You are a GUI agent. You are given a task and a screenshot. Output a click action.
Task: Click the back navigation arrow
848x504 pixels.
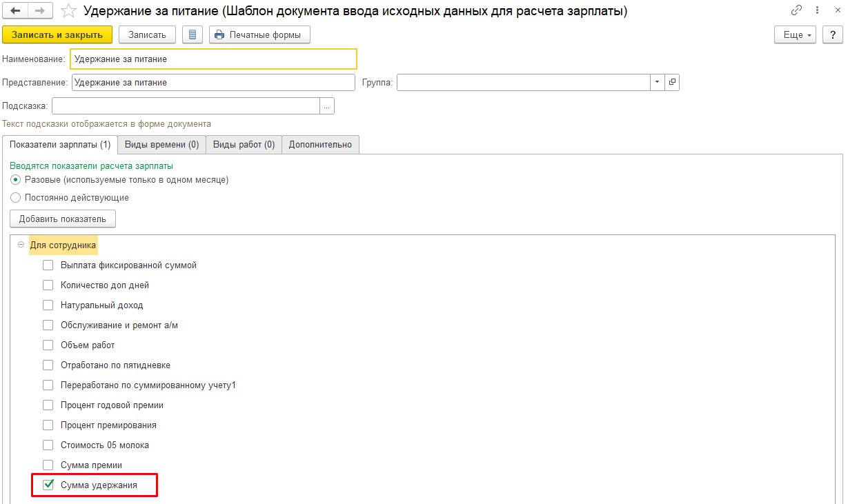[x=15, y=11]
